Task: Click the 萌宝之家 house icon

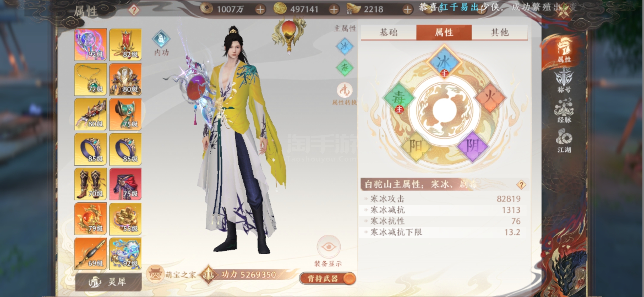Action: click(x=155, y=274)
